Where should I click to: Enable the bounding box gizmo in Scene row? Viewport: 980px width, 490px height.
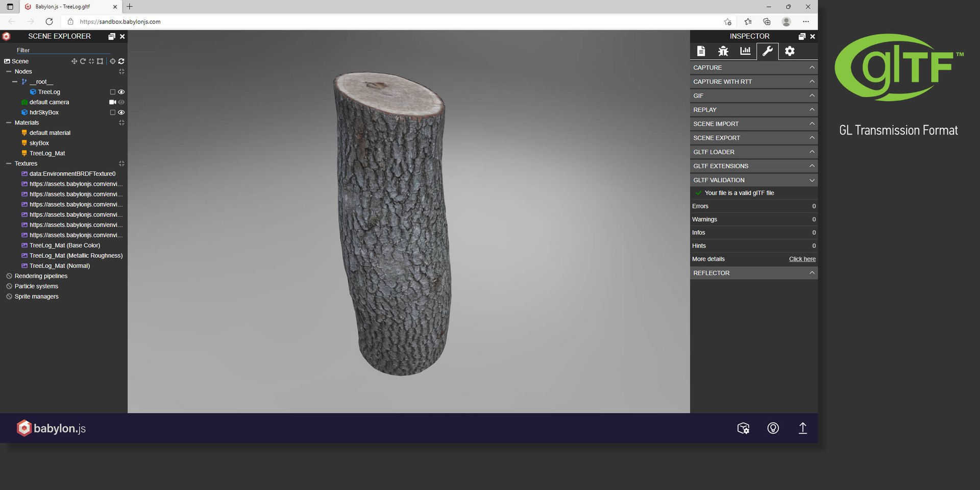tap(100, 61)
